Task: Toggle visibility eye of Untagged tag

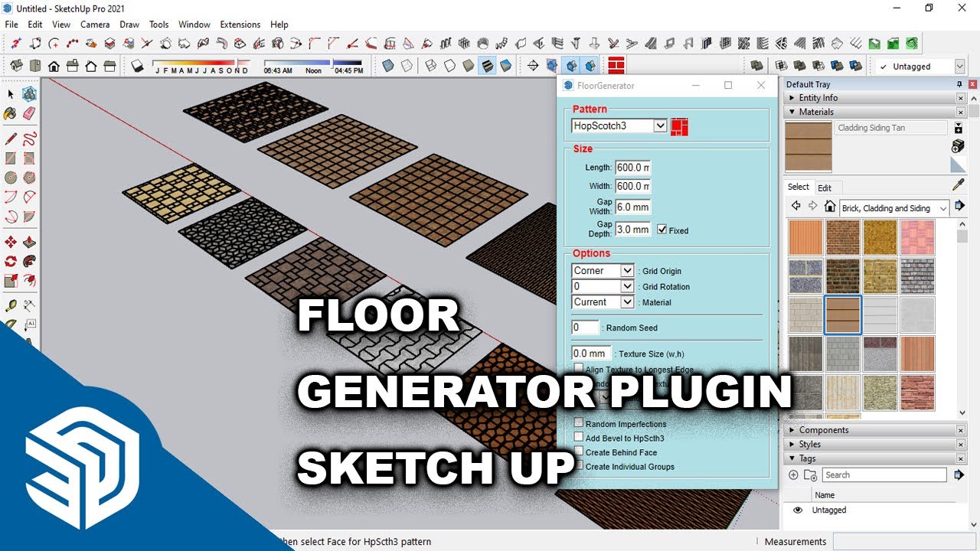Action: click(x=798, y=510)
